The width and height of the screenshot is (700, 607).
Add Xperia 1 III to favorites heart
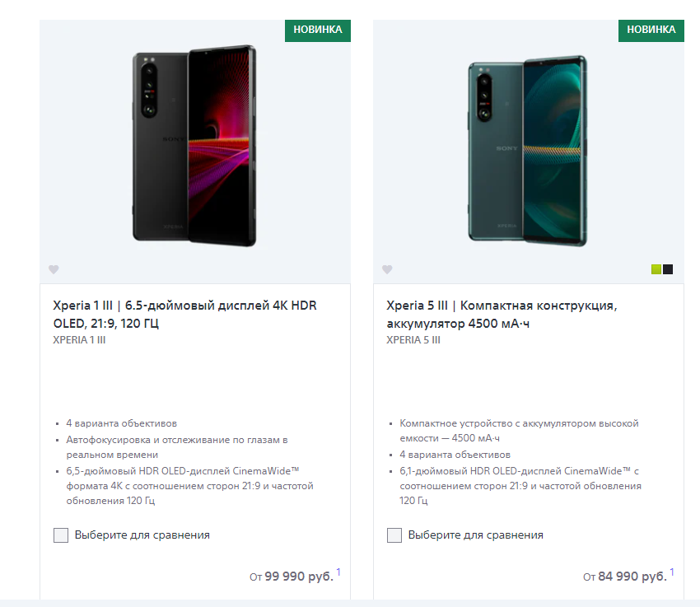(54, 269)
